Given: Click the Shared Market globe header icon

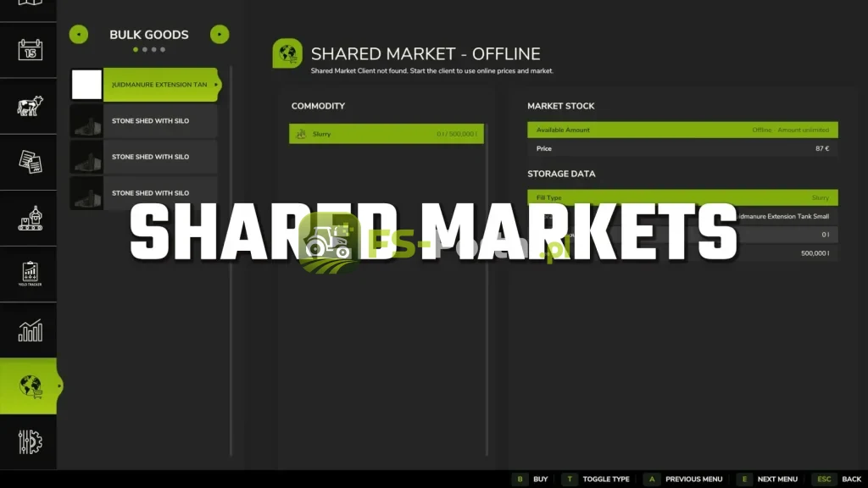Looking at the screenshot, I should tap(287, 53).
